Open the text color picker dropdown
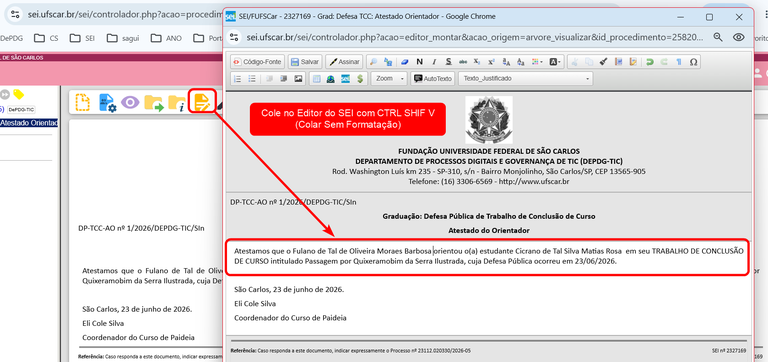 pyautogui.click(x=537, y=62)
